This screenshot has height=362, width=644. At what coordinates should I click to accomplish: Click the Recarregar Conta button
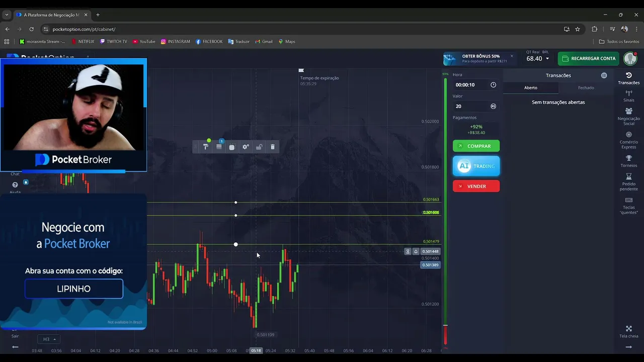588,58
